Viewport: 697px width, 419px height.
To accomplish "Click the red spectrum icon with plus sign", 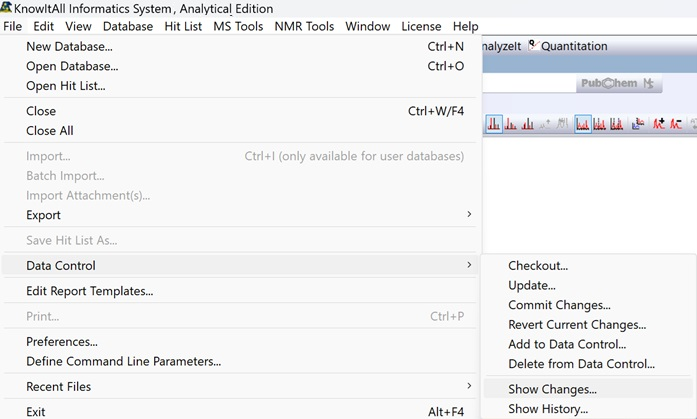I will (658, 124).
